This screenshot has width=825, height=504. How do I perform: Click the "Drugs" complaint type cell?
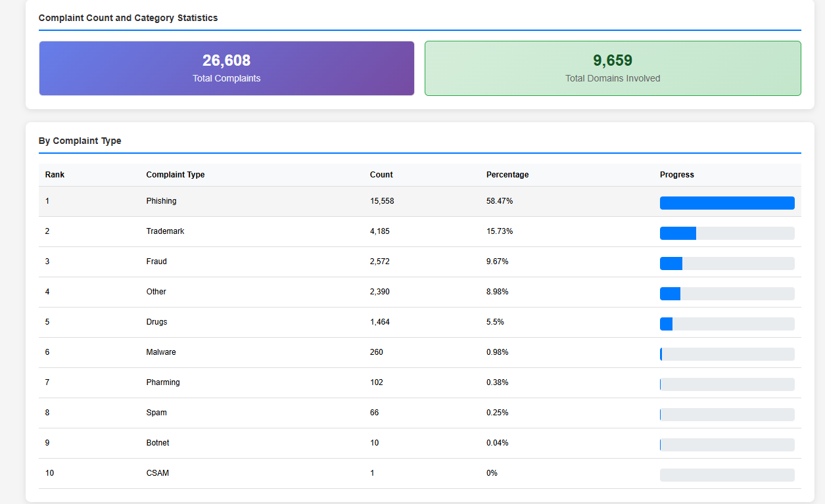click(x=157, y=322)
